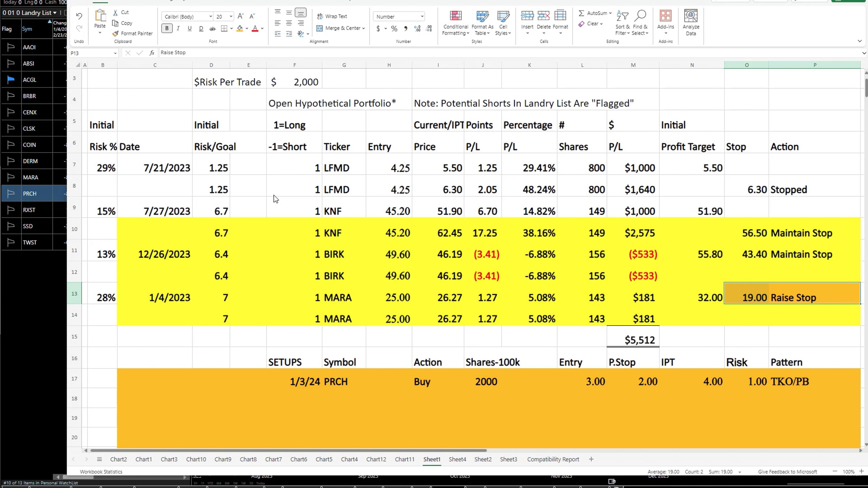Image resolution: width=868 pixels, height=488 pixels.
Task: Apply Accounting dollar format
Action: [x=378, y=29]
